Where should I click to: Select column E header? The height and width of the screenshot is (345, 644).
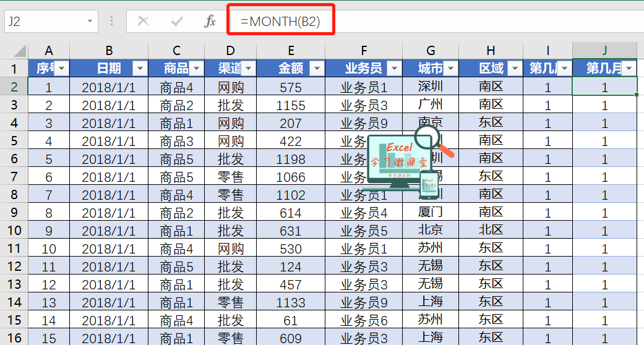click(x=291, y=51)
